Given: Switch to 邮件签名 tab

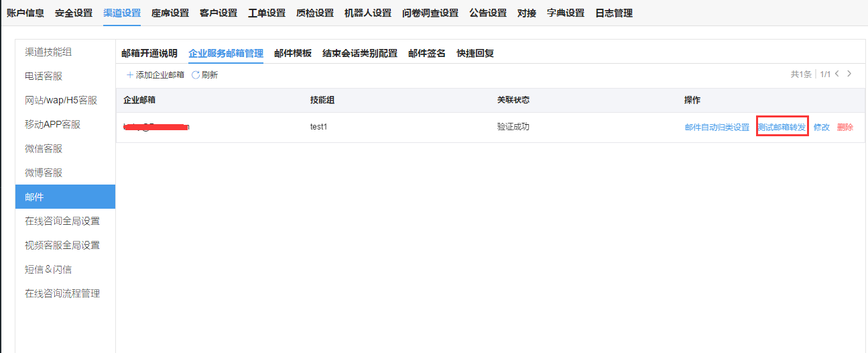Looking at the screenshot, I should [x=427, y=53].
